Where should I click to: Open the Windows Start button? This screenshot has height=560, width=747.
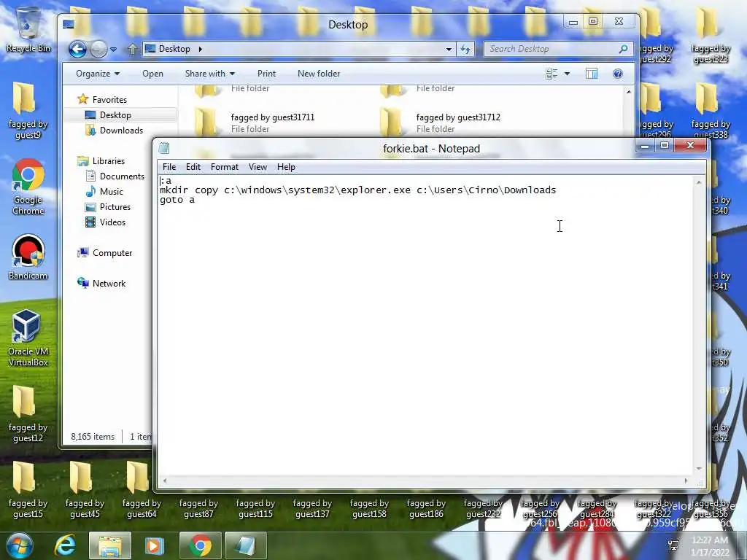[x=19, y=545]
